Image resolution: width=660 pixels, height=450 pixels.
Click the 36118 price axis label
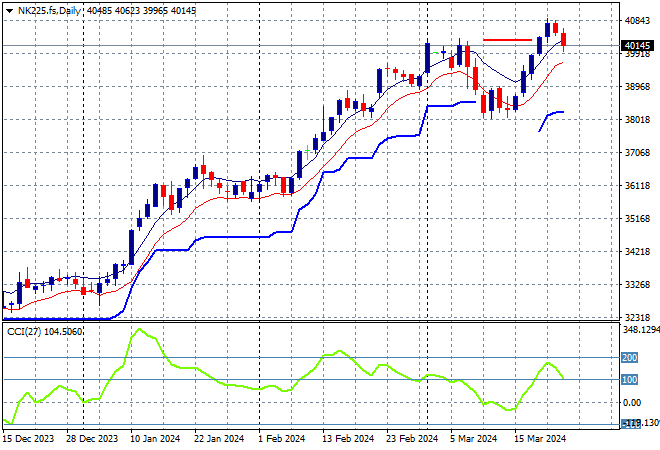point(637,186)
